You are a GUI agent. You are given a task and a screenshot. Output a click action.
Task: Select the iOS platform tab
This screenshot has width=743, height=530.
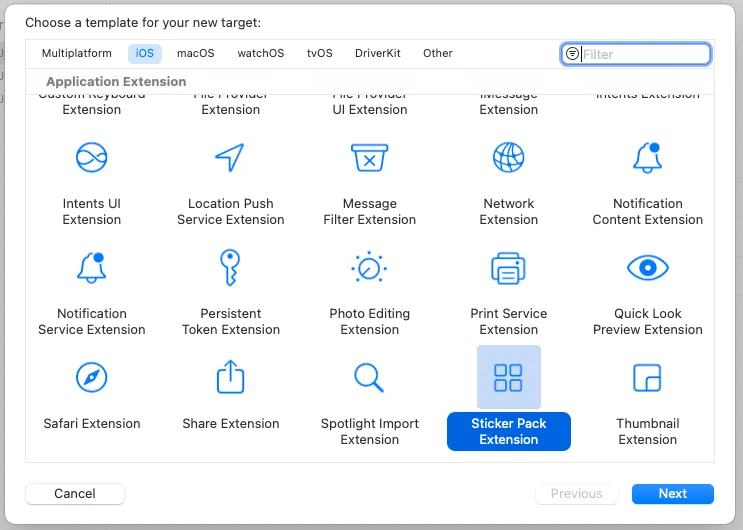[x=145, y=53]
